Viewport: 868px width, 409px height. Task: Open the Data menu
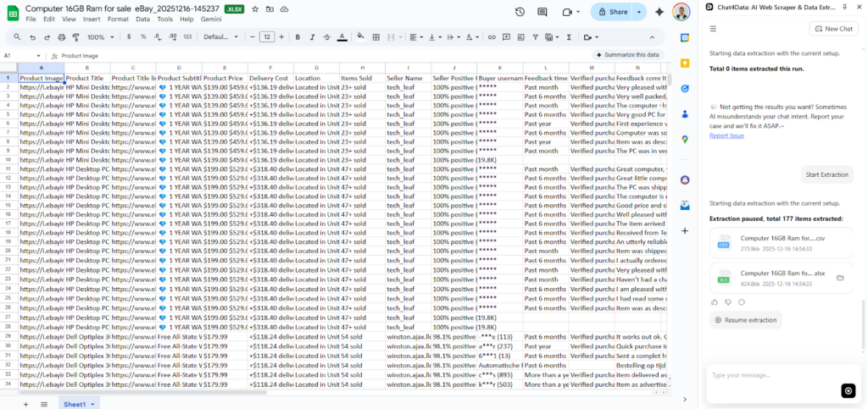142,19
